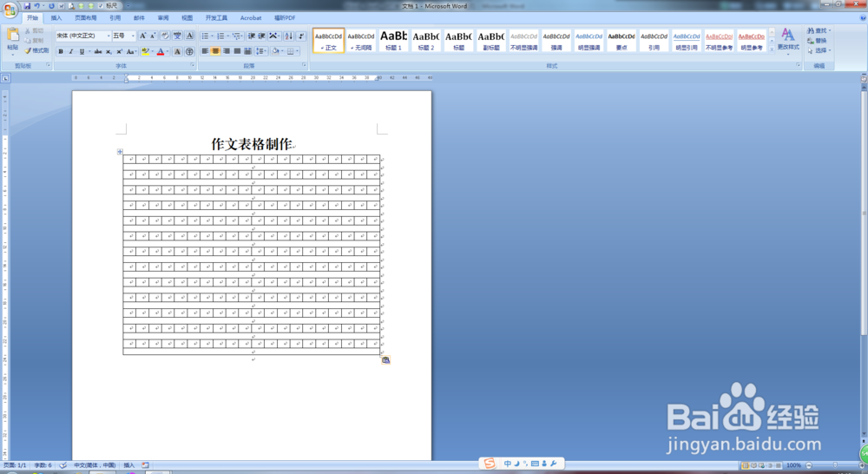Apply the red font color
This screenshot has width=868, height=474.
(161, 51)
